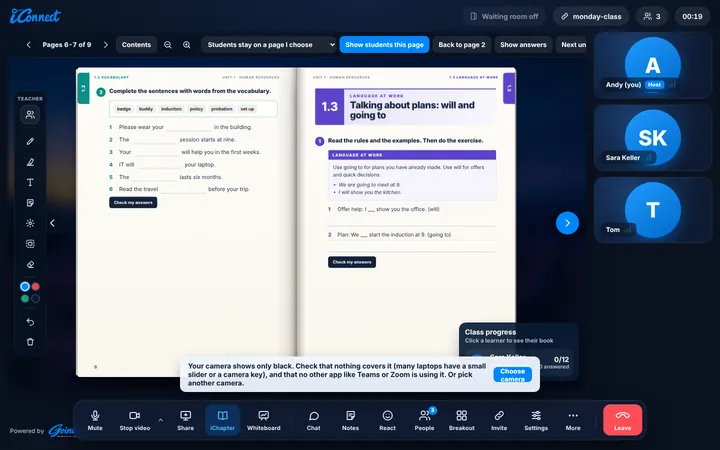Viewport: 720px width, 450px height.
Task: Open the More options menu
Action: point(573,420)
